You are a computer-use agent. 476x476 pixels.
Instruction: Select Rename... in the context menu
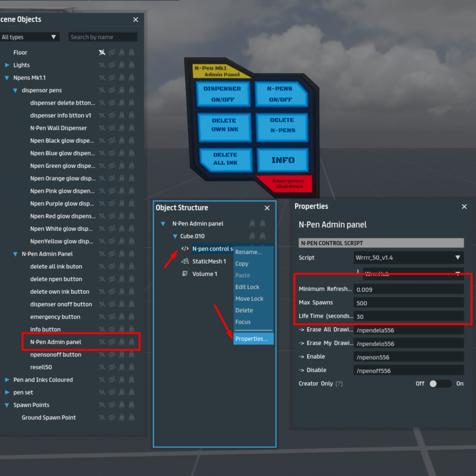coord(248,252)
